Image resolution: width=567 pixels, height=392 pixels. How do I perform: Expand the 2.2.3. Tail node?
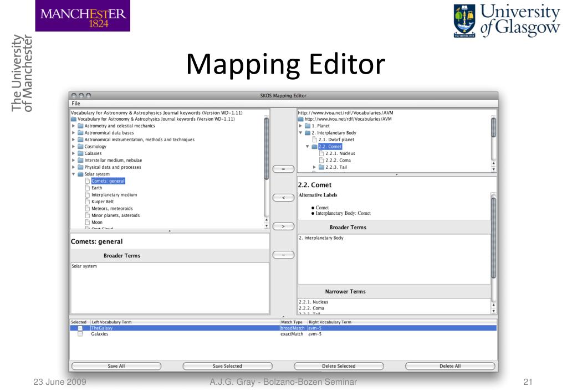tap(314, 167)
